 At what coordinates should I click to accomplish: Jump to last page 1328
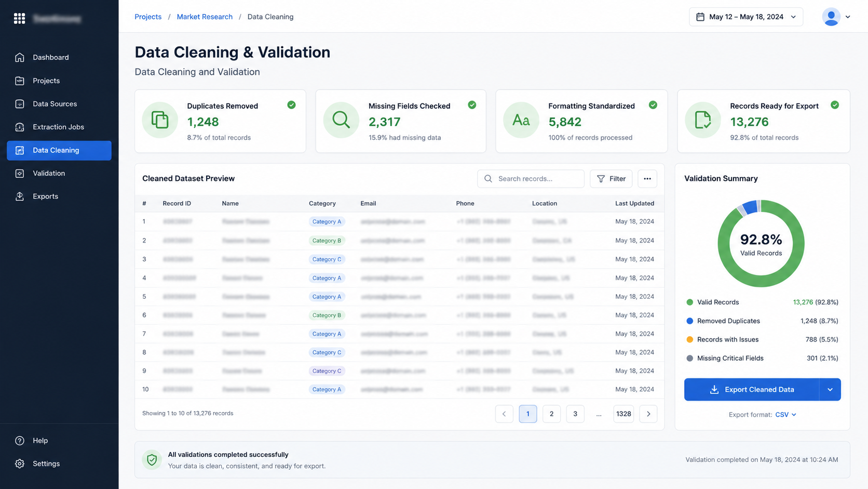[623, 414]
